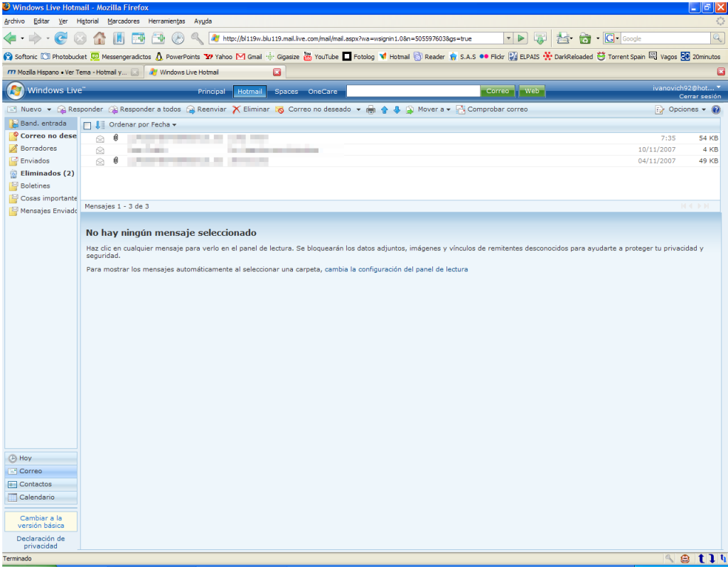Close the Windows Live Hotmail tab
The width and height of the screenshot is (728, 567).
[x=277, y=72]
